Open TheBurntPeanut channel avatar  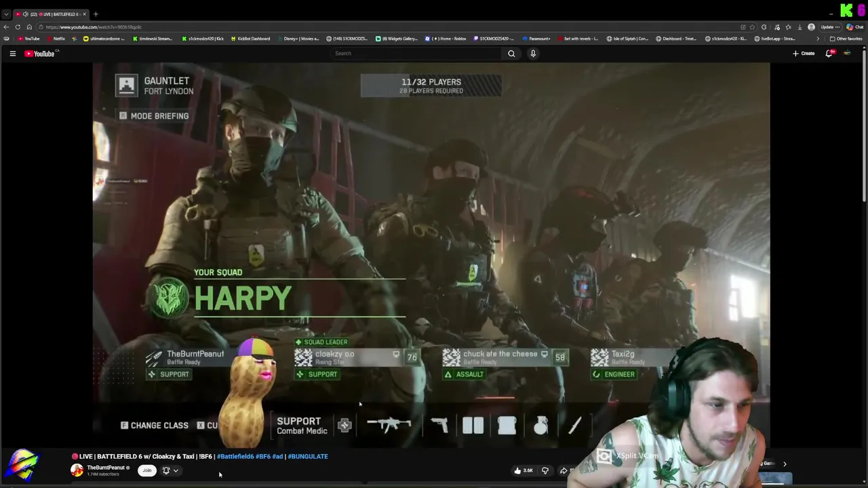click(77, 470)
